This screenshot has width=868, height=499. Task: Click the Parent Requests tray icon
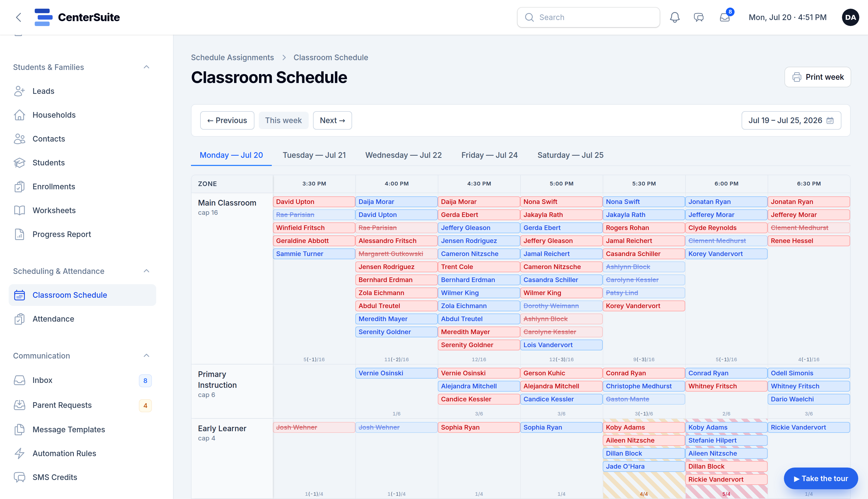pos(20,405)
